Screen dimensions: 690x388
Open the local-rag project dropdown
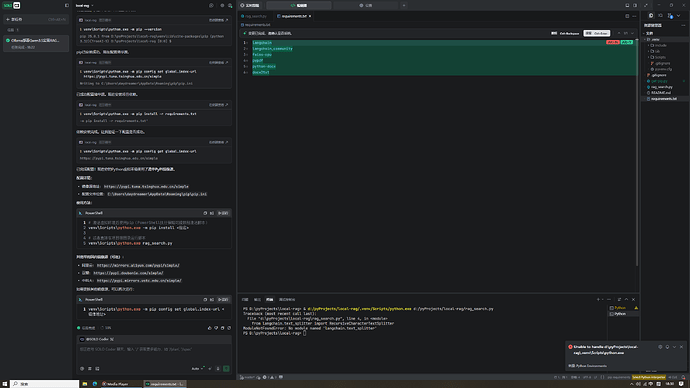pos(84,5)
